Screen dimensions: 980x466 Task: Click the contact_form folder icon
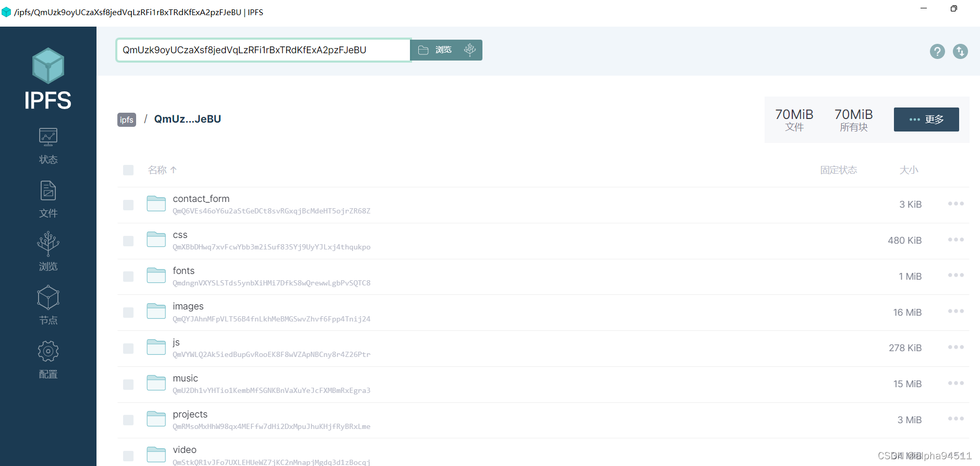click(x=156, y=204)
